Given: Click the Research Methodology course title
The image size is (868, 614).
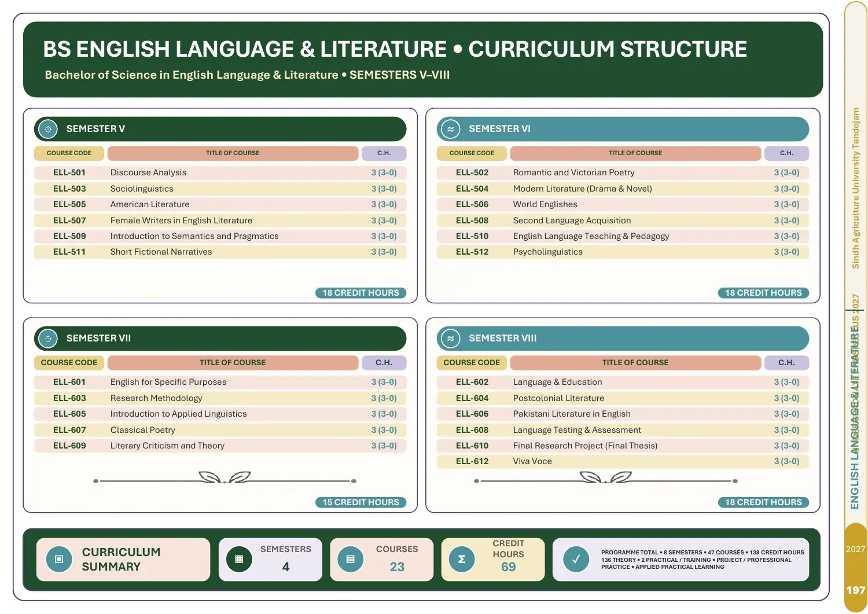Looking at the screenshot, I should [156, 398].
